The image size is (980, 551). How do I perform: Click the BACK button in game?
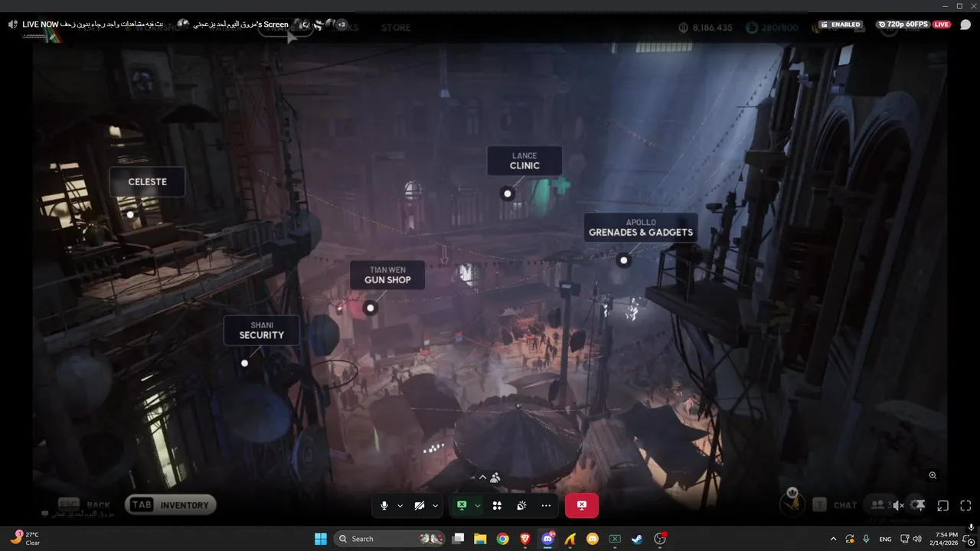[84, 505]
